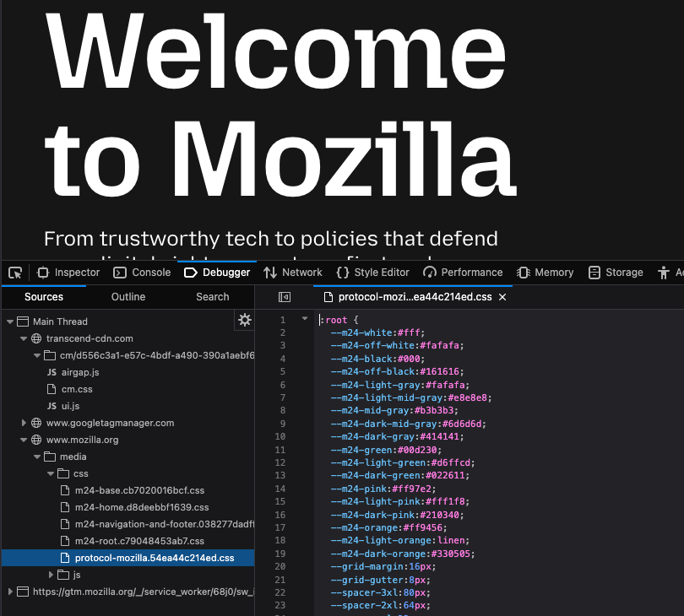Toggle the sources pane collapse icon
684x616 pixels.
(x=285, y=297)
